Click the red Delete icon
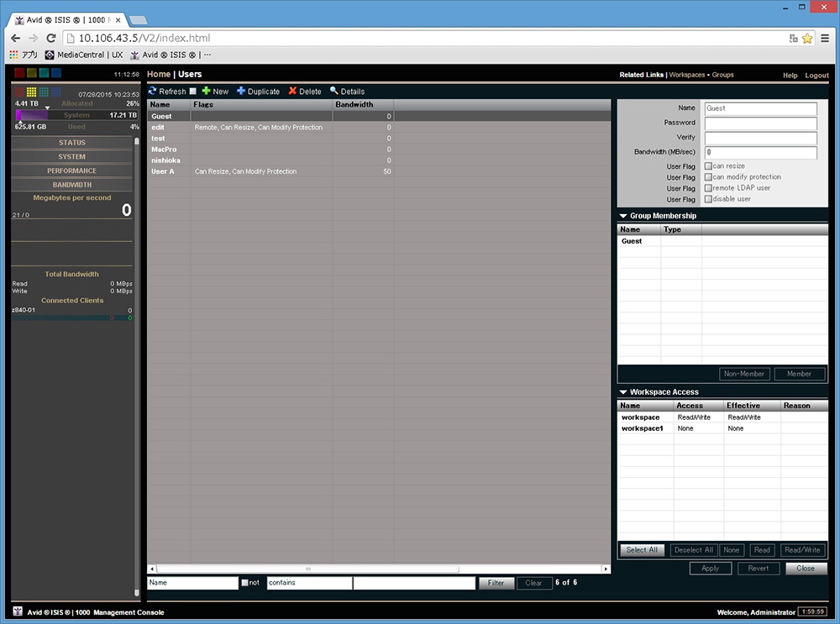This screenshot has width=840, height=624. tap(293, 92)
